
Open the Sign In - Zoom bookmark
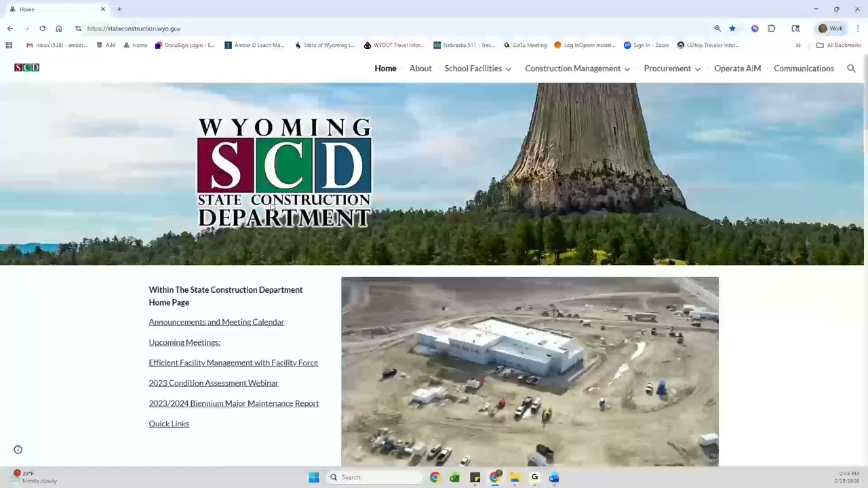[x=646, y=45]
